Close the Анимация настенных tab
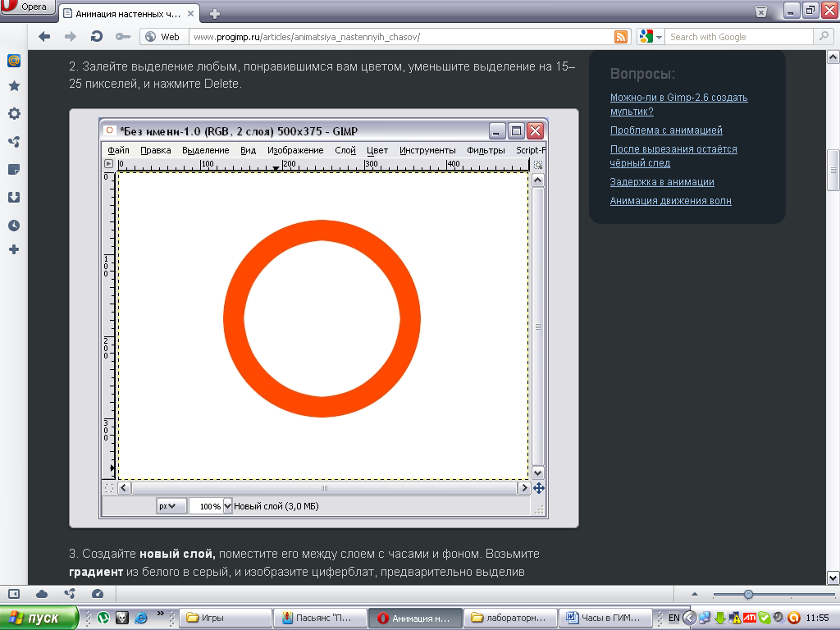The width and height of the screenshot is (840, 630). coord(190,13)
